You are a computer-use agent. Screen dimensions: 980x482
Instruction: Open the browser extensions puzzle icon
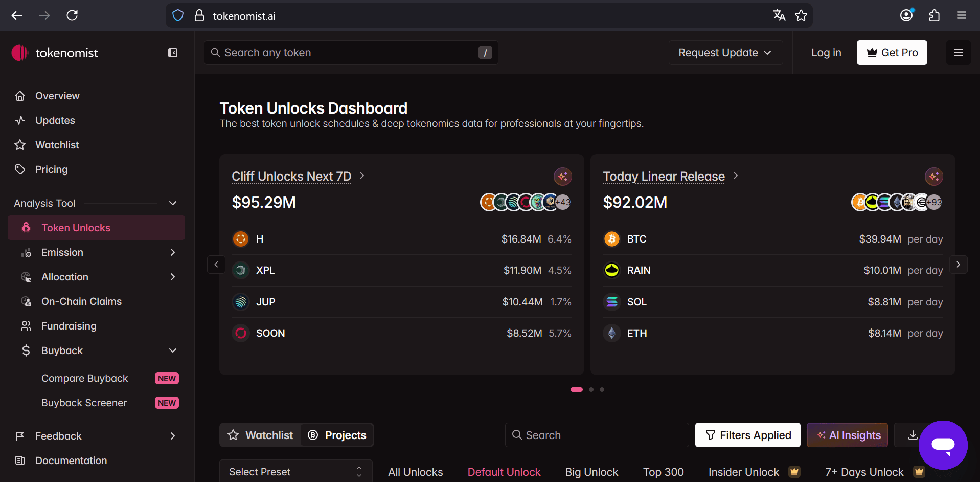click(934, 15)
